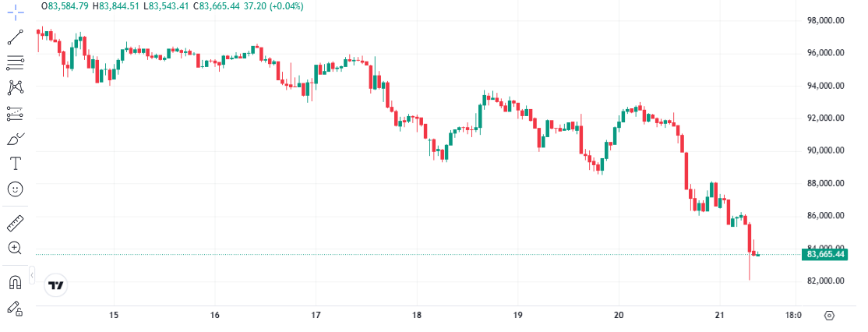Collapse the left drawing toolbar
The image size is (868, 332).
pos(31,275)
